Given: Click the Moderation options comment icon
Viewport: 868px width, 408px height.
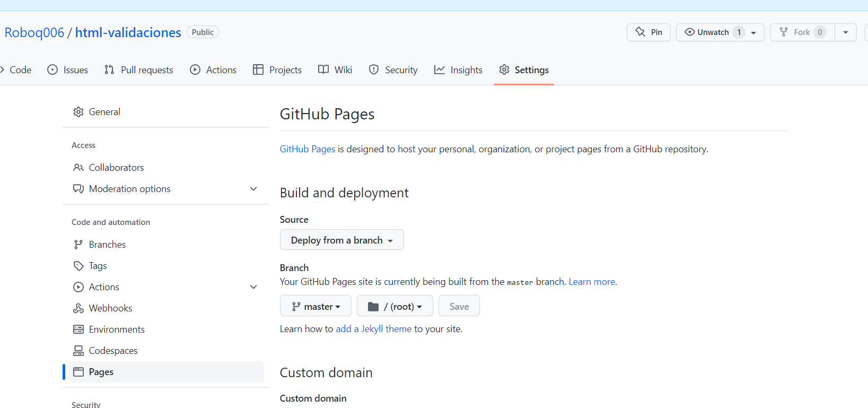Looking at the screenshot, I should pyautogui.click(x=78, y=189).
